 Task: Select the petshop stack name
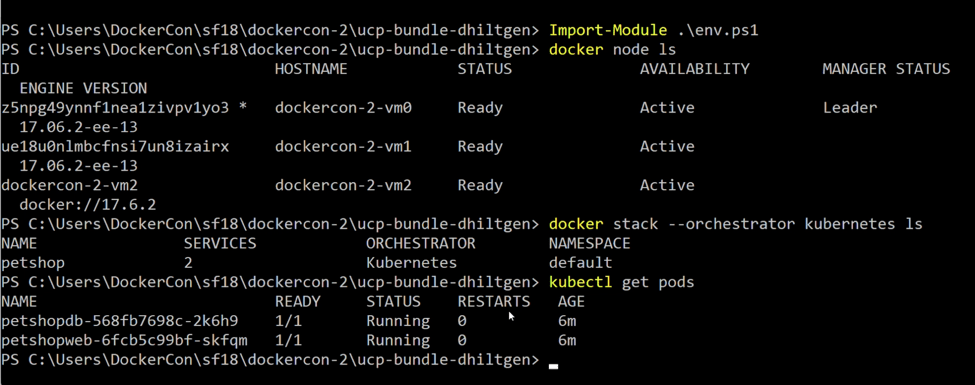[x=33, y=263]
